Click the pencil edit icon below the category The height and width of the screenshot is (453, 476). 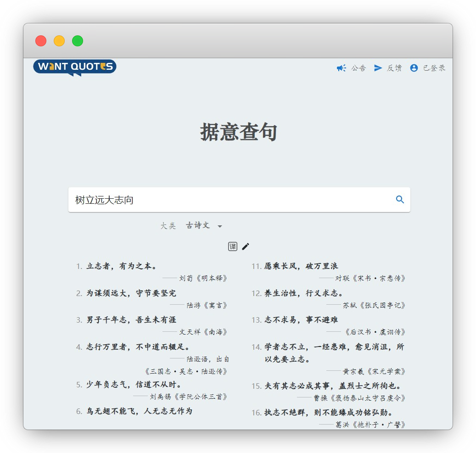(245, 246)
